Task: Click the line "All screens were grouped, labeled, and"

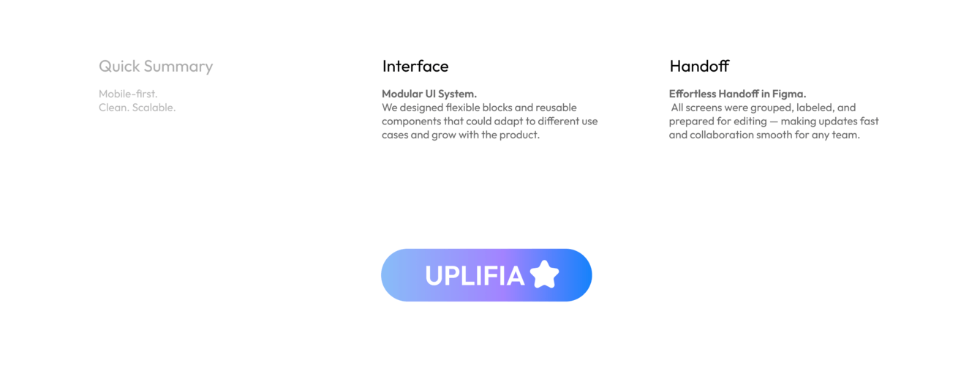Action: (x=763, y=108)
